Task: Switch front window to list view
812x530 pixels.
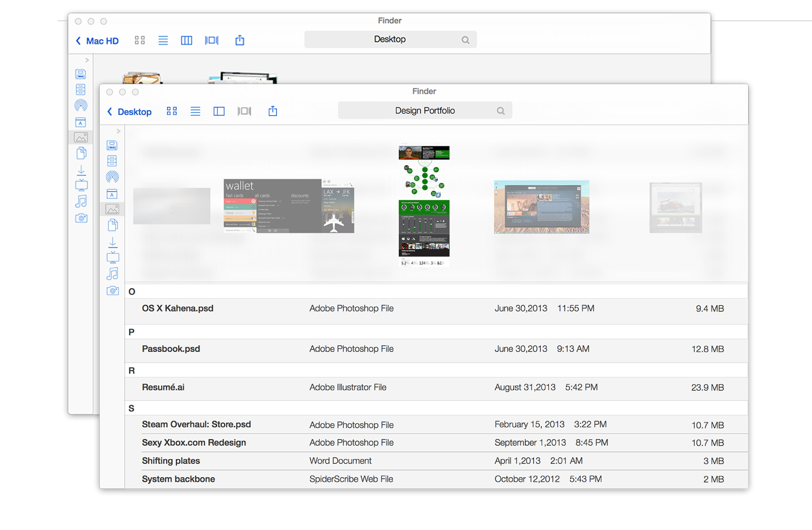Action: coord(195,111)
